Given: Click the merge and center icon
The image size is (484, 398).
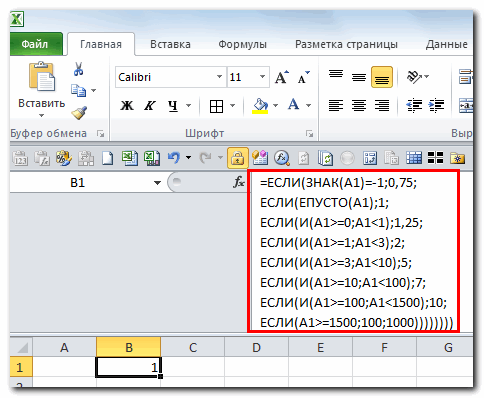Looking at the screenshot, I should click(x=466, y=105).
